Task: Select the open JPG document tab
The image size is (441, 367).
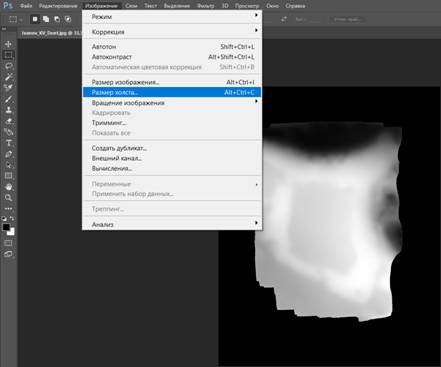Action: [51, 33]
